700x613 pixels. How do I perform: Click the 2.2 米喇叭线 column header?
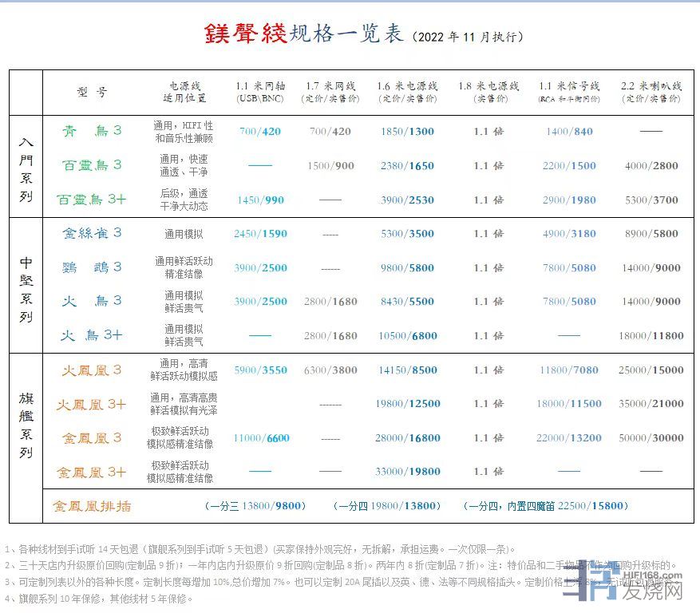click(x=651, y=92)
